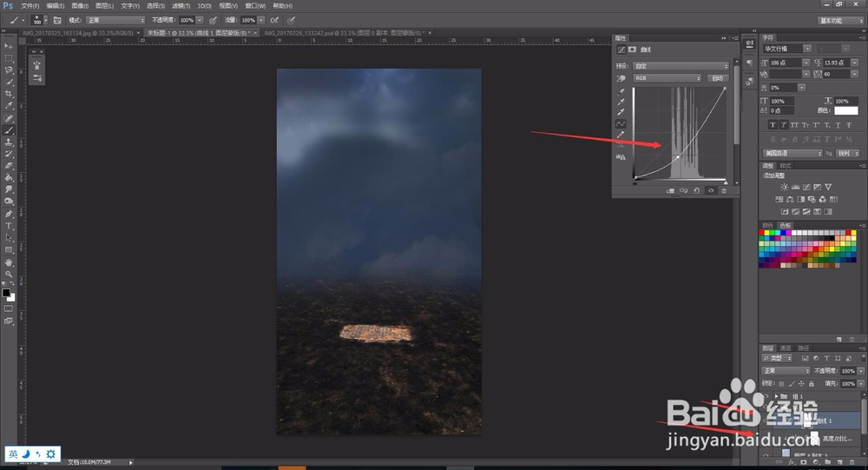Image resolution: width=868 pixels, height=470 pixels.
Task: Toggle Curves adjustment visibility eye in Properties
Action: [711, 190]
